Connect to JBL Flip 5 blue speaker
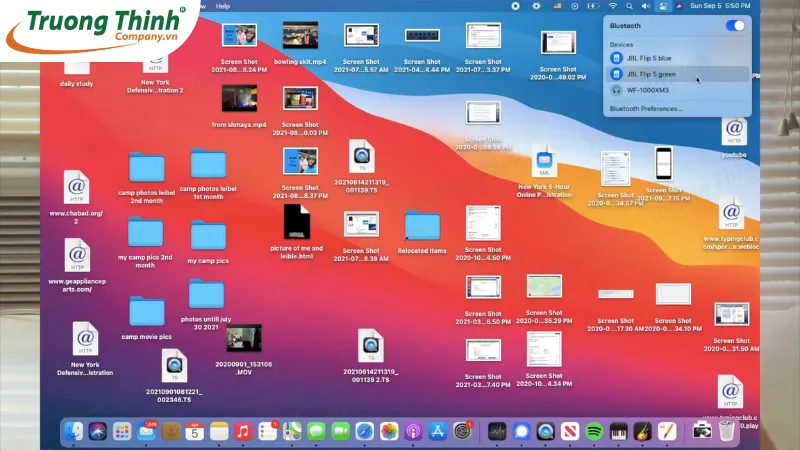The height and width of the screenshot is (450, 800). (650, 58)
